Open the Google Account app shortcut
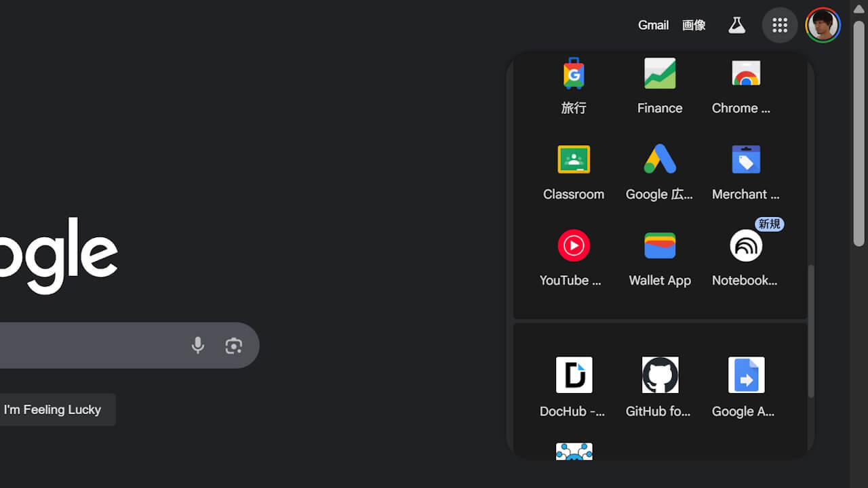The height and width of the screenshot is (488, 868). coord(746,375)
